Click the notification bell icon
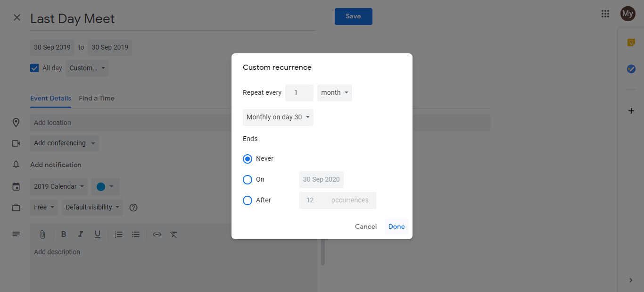 click(x=16, y=165)
